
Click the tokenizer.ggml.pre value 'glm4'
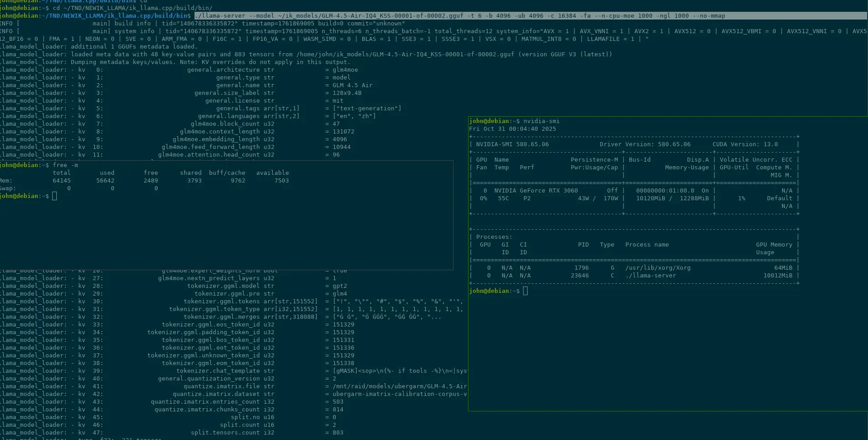click(x=340, y=294)
